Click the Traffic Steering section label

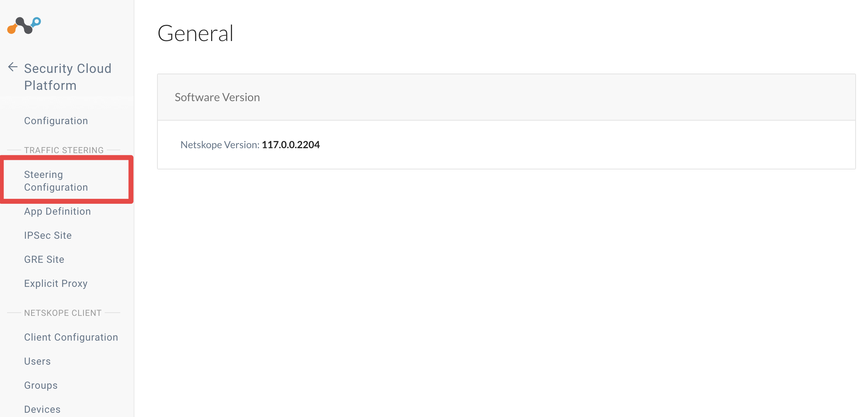[64, 150]
